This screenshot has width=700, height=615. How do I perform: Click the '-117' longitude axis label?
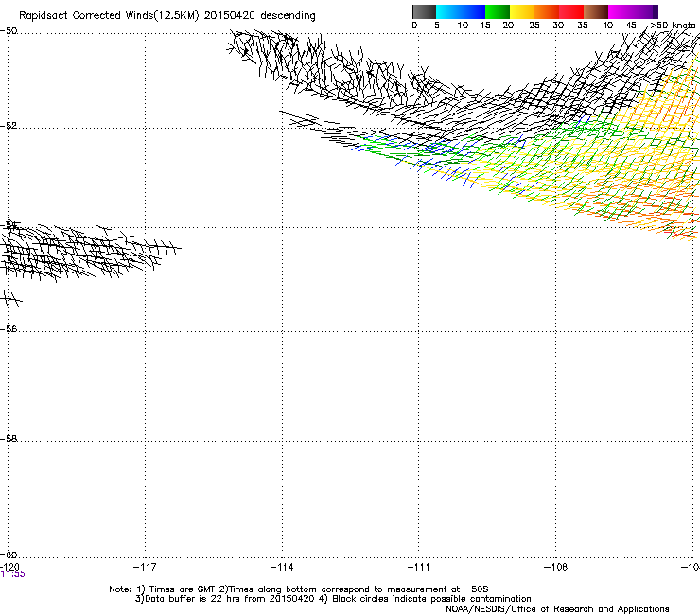point(145,567)
